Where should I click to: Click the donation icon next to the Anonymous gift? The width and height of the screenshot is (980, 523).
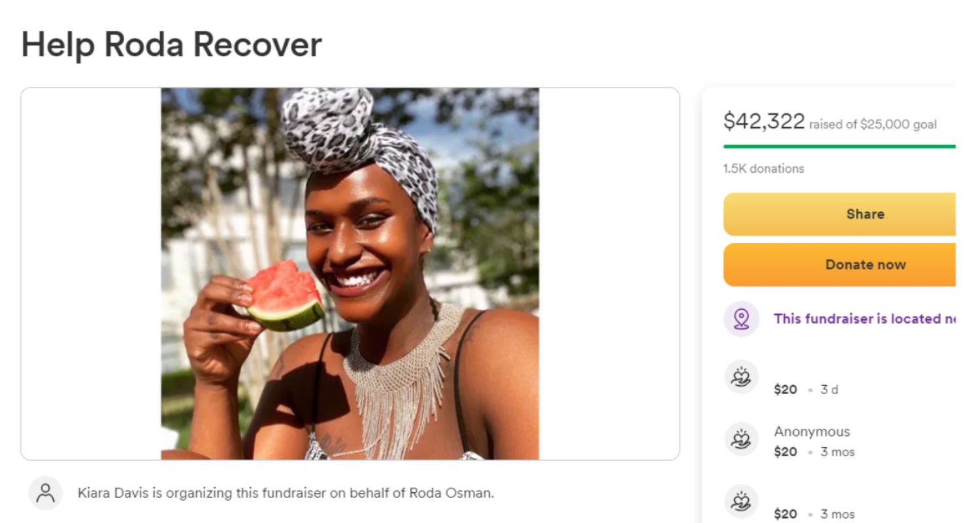[x=740, y=439]
